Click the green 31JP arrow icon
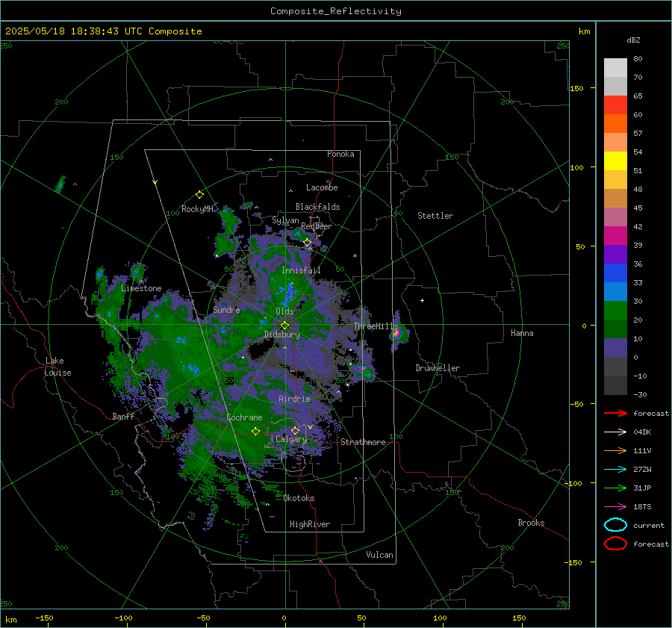This screenshot has height=628, width=672. tap(615, 488)
